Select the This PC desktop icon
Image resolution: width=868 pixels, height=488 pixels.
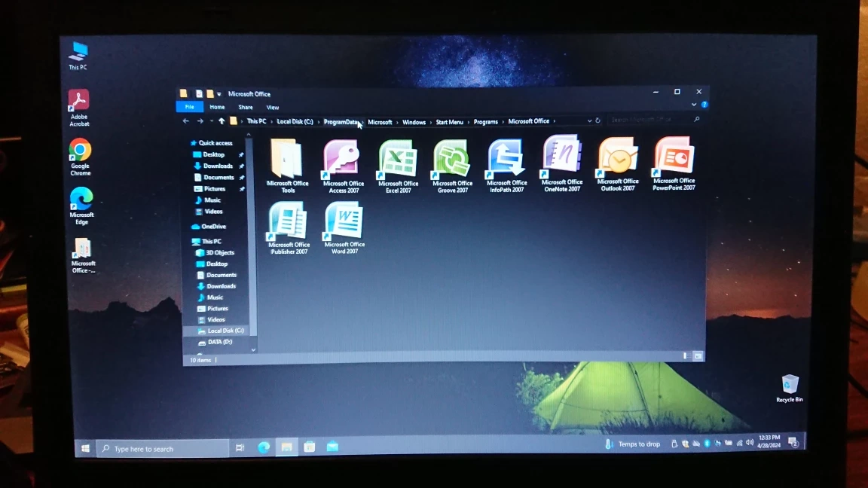click(x=78, y=56)
